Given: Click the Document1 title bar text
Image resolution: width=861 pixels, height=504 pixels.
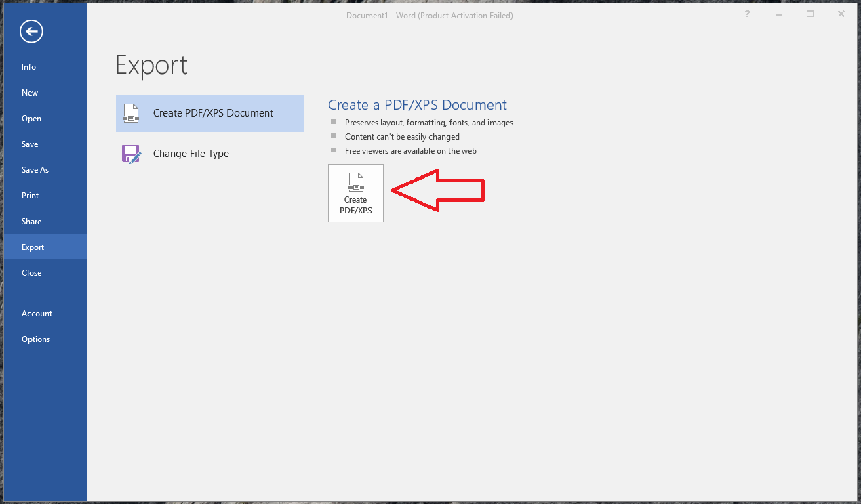Looking at the screenshot, I should tap(430, 15).
